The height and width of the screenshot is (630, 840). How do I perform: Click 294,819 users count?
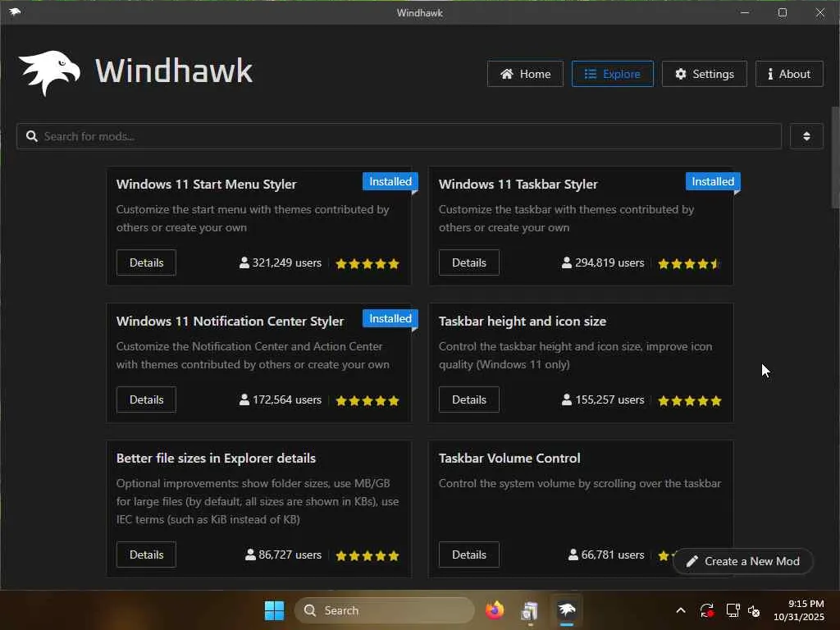[x=603, y=263]
